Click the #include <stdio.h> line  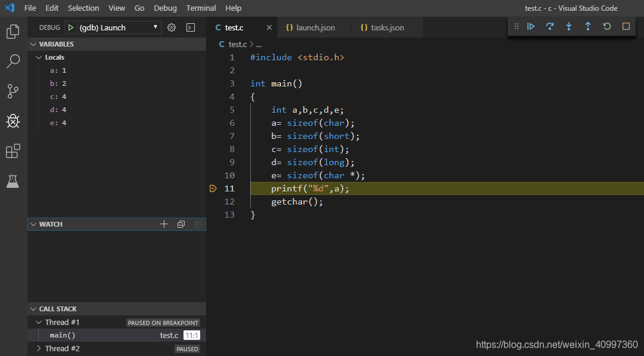[297, 57]
